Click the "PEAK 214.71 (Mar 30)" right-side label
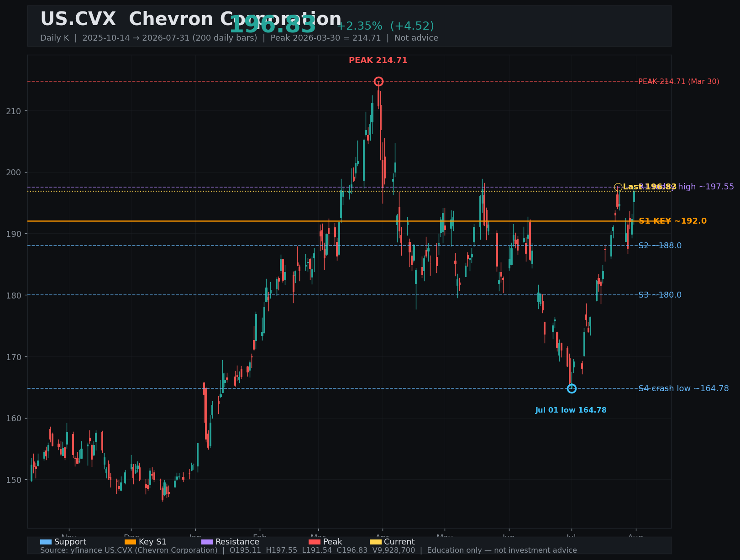The width and height of the screenshot is (740, 560). coord(678,82)
